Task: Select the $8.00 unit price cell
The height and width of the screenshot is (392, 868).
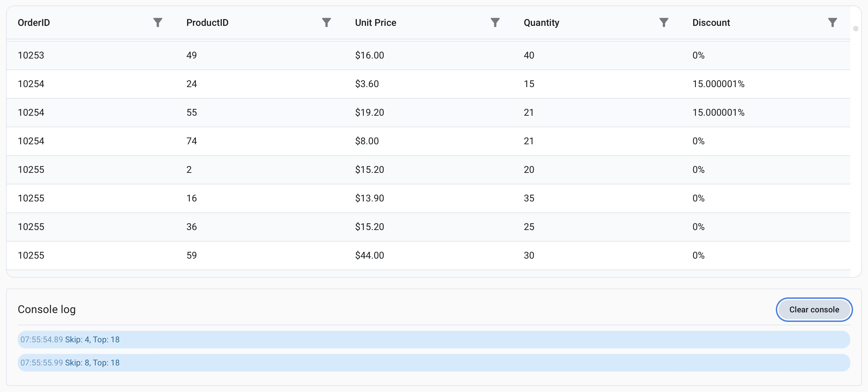Action: (x=429, y=141)
